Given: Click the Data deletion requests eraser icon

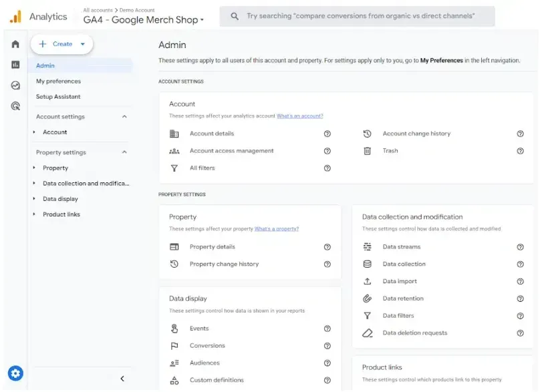Looking at the screenshot, I should coord(367,333).
